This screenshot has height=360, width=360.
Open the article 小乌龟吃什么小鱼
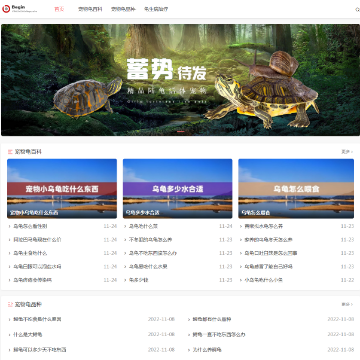tap(264, 280)
